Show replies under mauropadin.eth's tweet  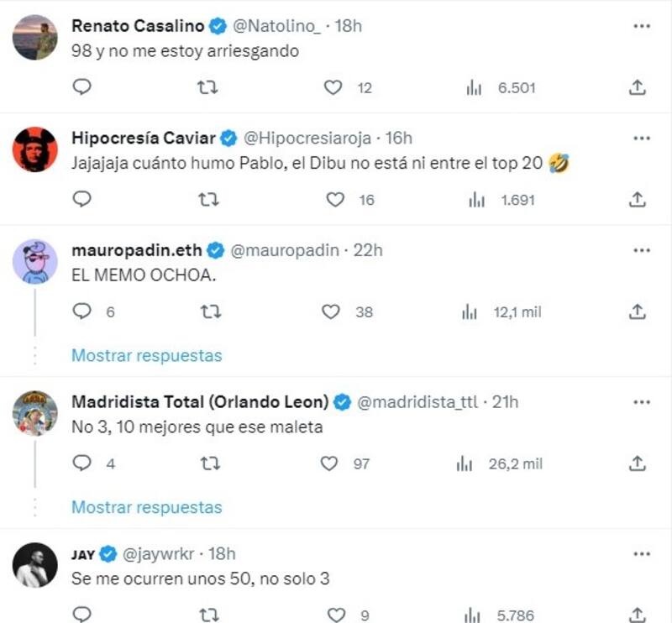point(146,355)
